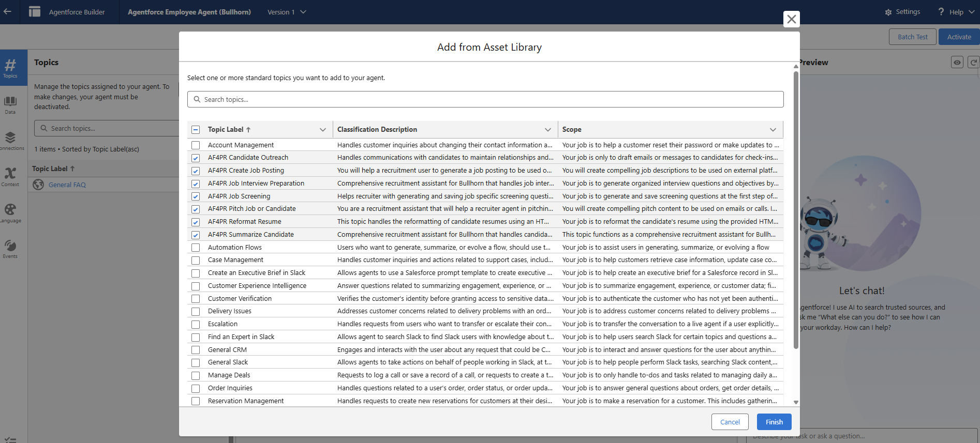Click the dialog's Search topics field

(485, 99)
